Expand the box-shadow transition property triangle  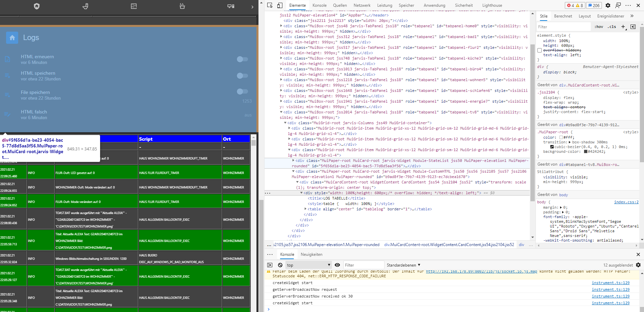[570, 142]
